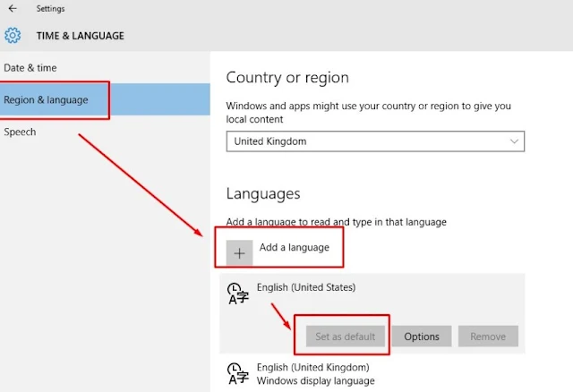This screenshot has height=392, width=573.
Task: Go back using the back arrow
Action: pyautogui.click(x=13, y=8)
